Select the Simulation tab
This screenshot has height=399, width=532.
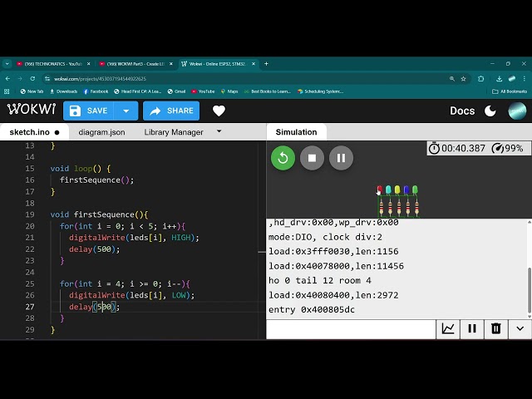[x=296, y=132]
